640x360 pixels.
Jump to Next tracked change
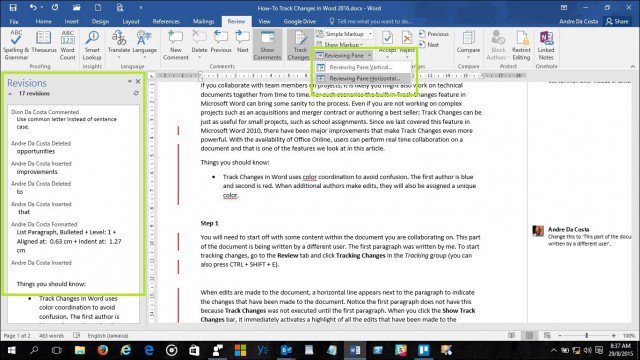(x=429, y=44)
